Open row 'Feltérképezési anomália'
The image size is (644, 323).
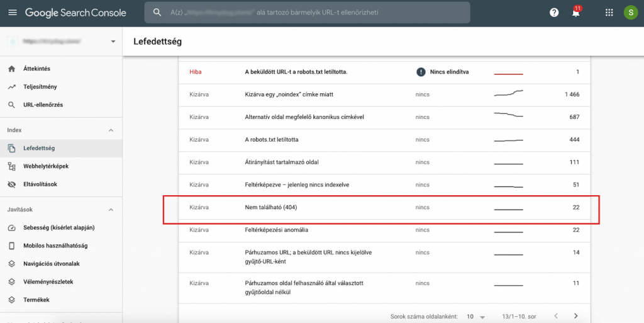click(x=384, y=230)
